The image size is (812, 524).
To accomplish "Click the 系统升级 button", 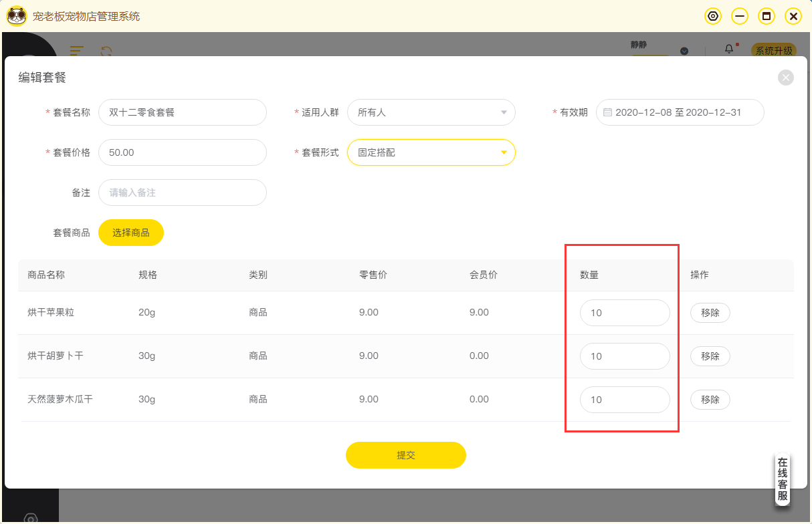I will pyautogui.click(x=775, y=50).
